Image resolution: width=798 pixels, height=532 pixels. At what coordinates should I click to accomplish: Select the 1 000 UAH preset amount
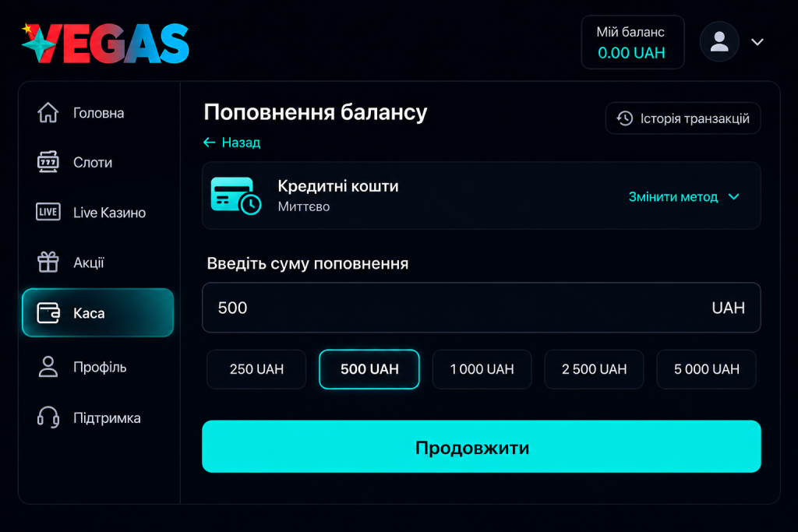482,369
